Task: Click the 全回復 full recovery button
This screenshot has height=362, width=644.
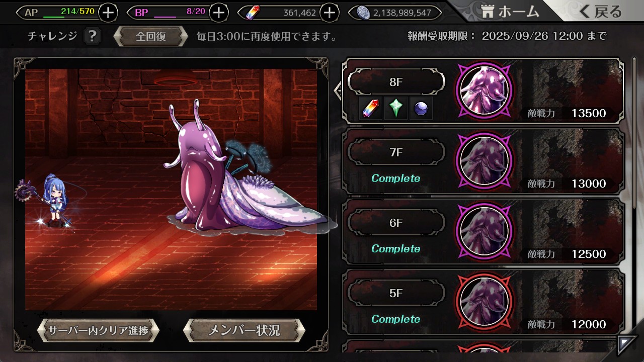Action: point(151,37)
